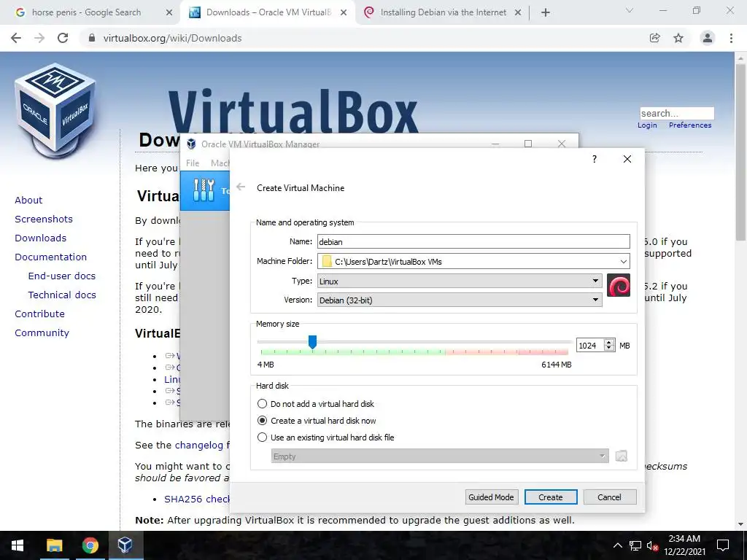747x560 pixels.
Task: Open the notification center icon
Action: (x=723, y=545)
